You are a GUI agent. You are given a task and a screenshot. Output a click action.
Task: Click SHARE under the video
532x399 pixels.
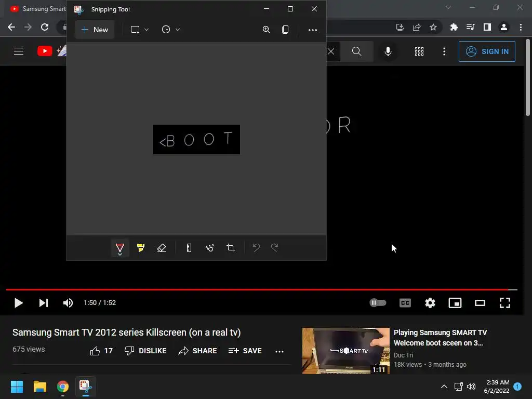(x=198, y=351)
